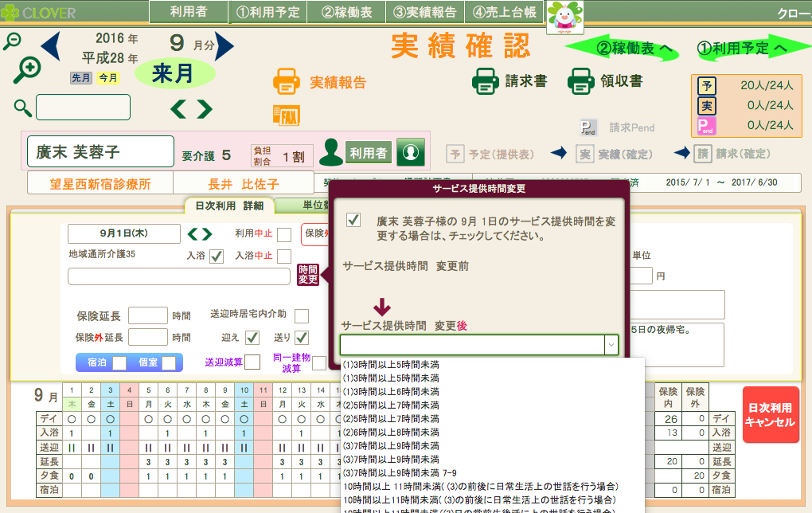Viewport: 812px width, 513px height.
Task: Open the ③実績報告 tab
Action: [x=425, y=12]
